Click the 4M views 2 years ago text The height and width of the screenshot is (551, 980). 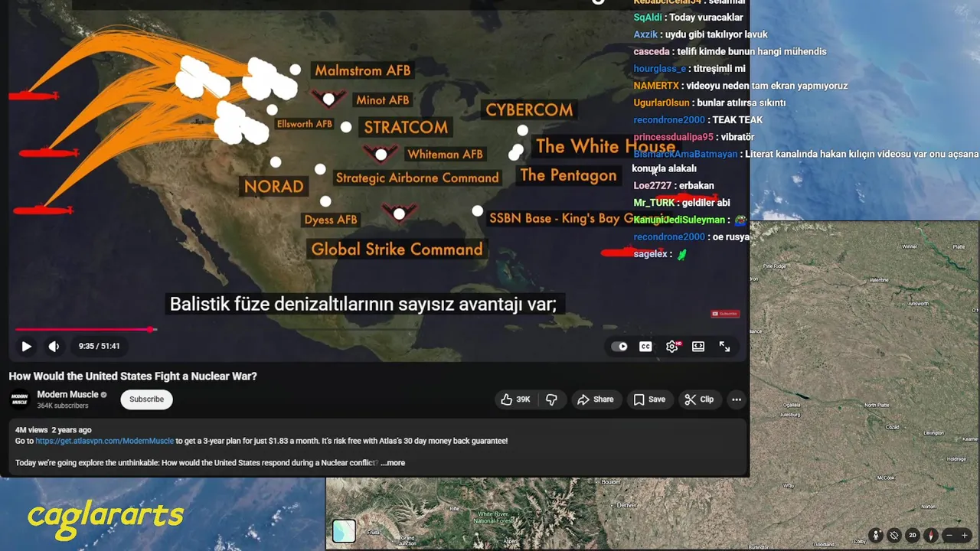(53, 430)
